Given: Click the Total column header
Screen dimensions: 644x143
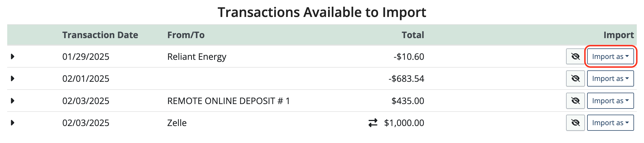Looking at the screenshot, I should (413, 35).
